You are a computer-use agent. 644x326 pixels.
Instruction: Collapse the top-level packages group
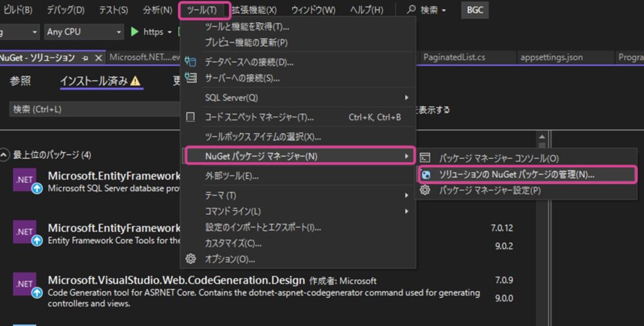pyautogui.click(x=5, y=155)
